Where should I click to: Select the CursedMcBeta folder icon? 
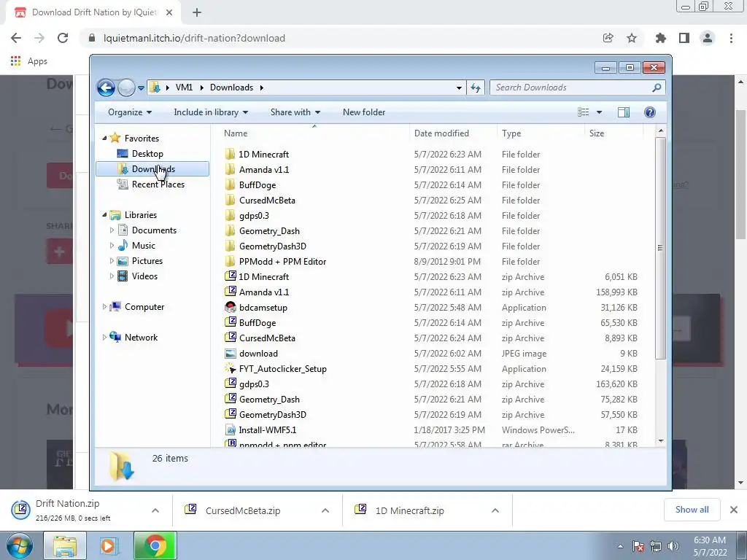click(x=230, y=200)
